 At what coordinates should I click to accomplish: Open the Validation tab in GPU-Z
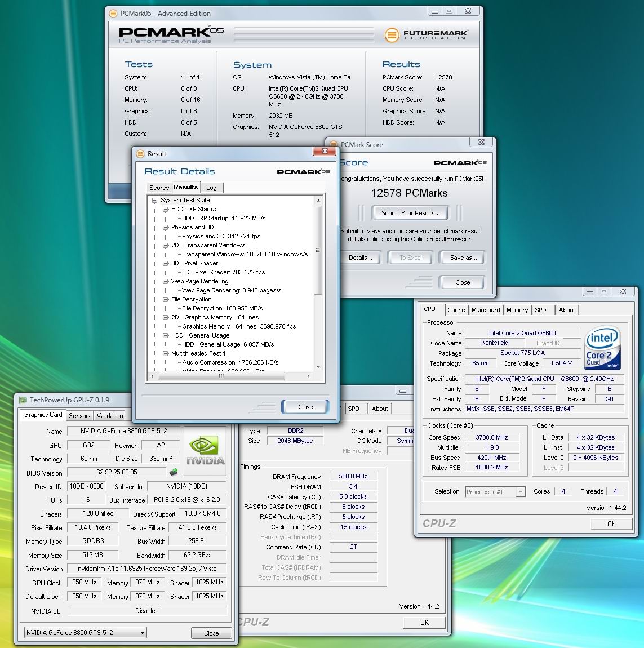tap(110, 416)
